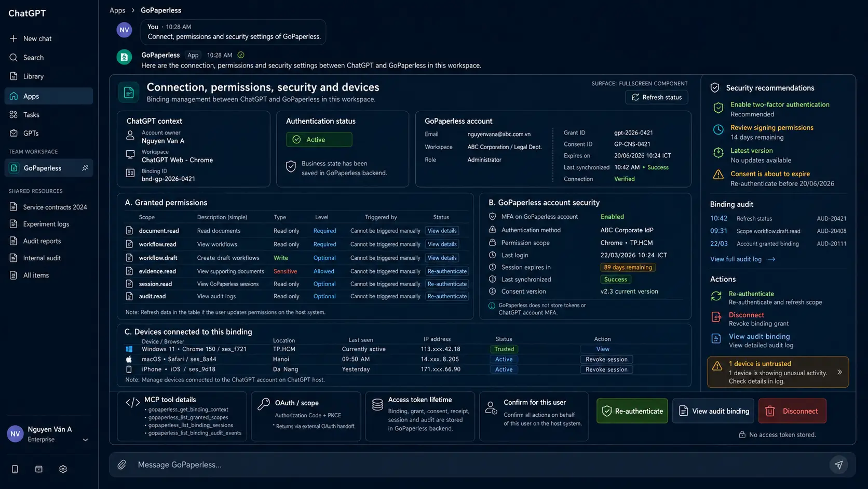The width and height of the screenshot is (868, 489).
Task: Open Enable two-factor authentication recommendation
Action: click(780, 104)
